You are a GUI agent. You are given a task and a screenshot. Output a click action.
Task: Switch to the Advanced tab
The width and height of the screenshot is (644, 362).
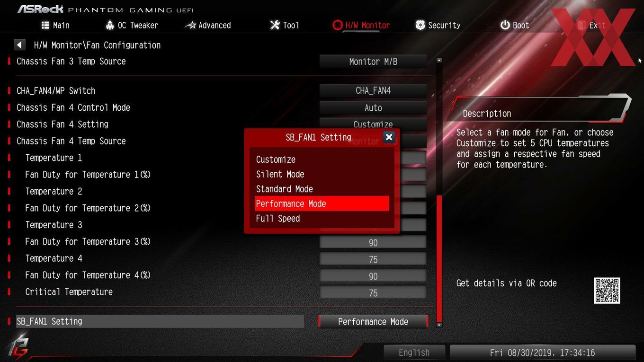pos(208,25)
